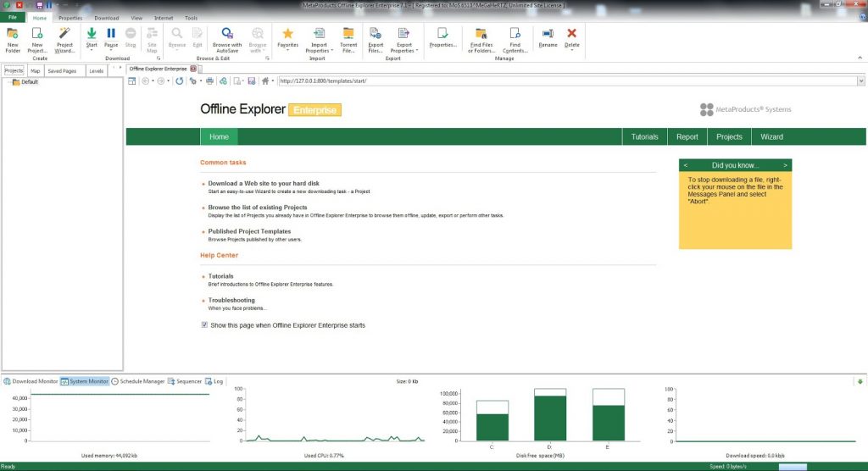
Task: Open the Pause button dropdown arrow
Action: click(x=111, y=50)
